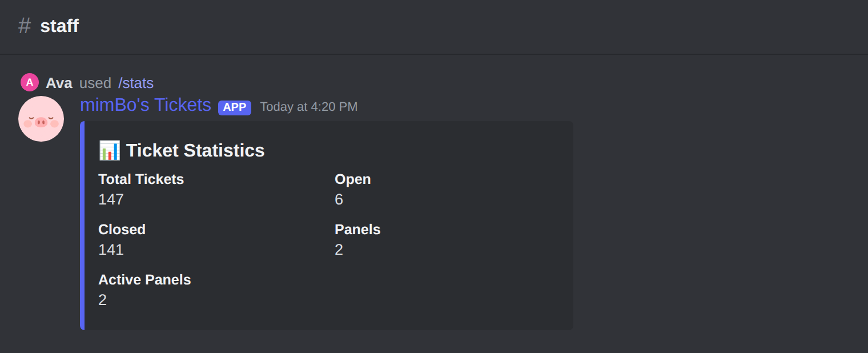The width and height of the screenshot is (868, 353).
Task: Click the /stats command link
Action: coord(136,83)
